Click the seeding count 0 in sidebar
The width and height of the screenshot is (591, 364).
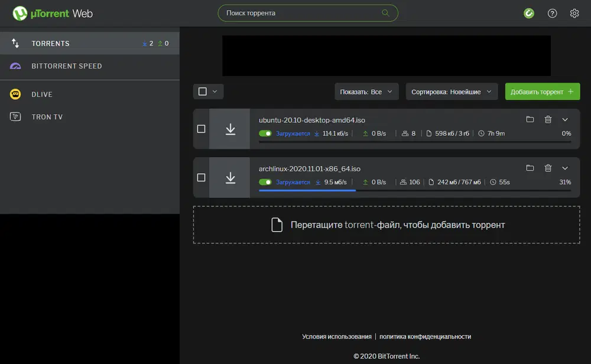(x=167, y=43)
